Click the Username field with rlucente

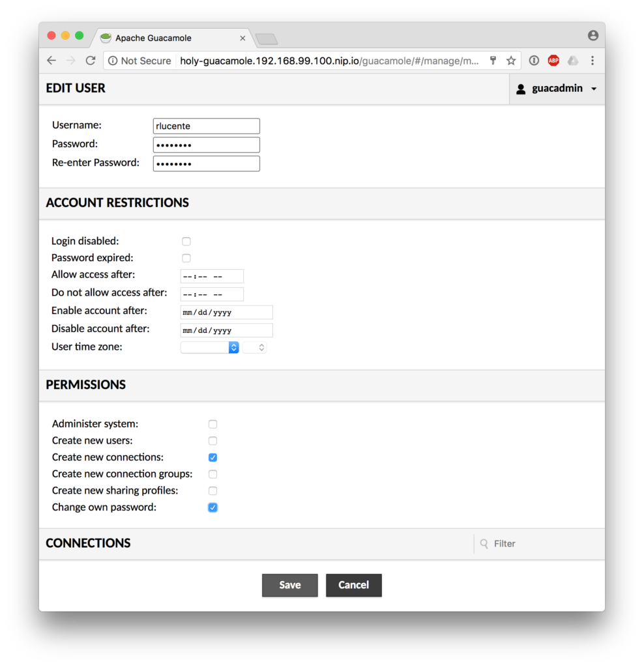click(x=207, y=126)
